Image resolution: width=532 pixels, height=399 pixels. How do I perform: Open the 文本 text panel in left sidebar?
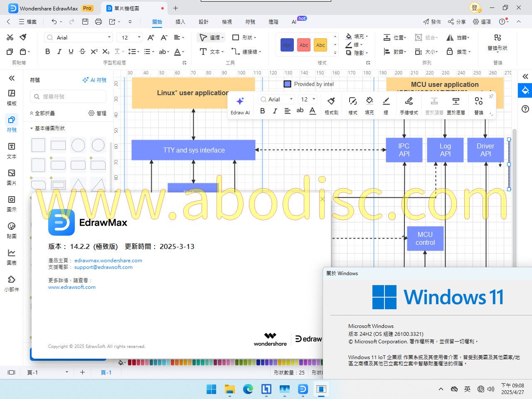[x=12, y=150]
